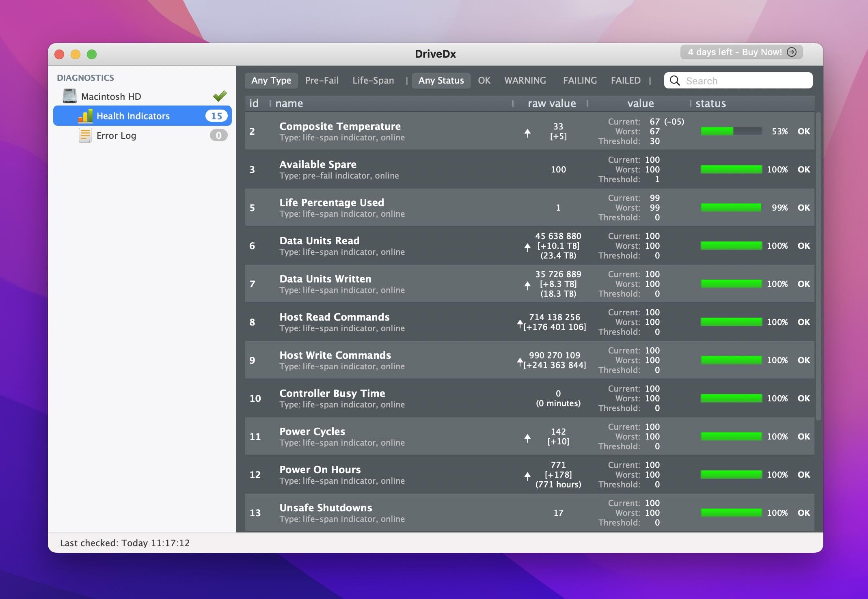Select the Unsafe Shutdowns row name
Image resolution: width=868 pixels, height=599 pixels.
pyautogui.click(x=326, y=508)
